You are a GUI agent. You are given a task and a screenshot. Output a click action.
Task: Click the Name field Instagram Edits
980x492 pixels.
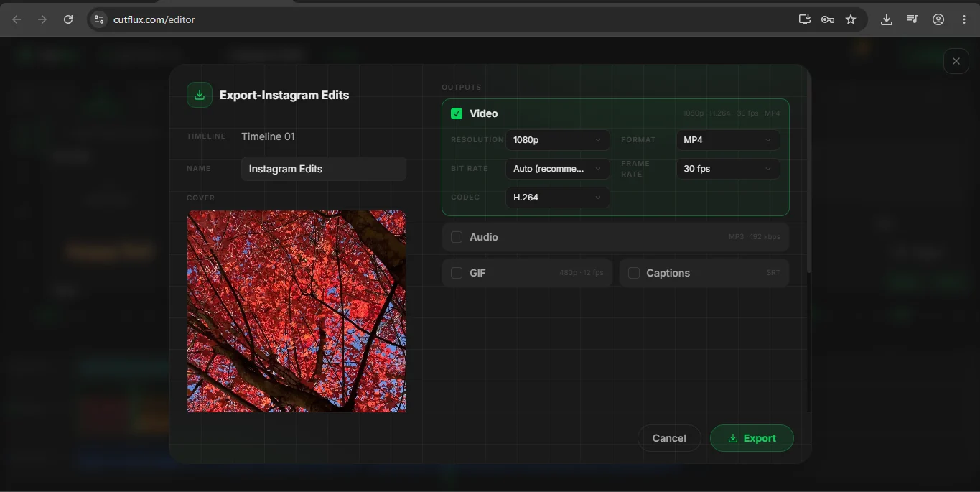[324, 169]
